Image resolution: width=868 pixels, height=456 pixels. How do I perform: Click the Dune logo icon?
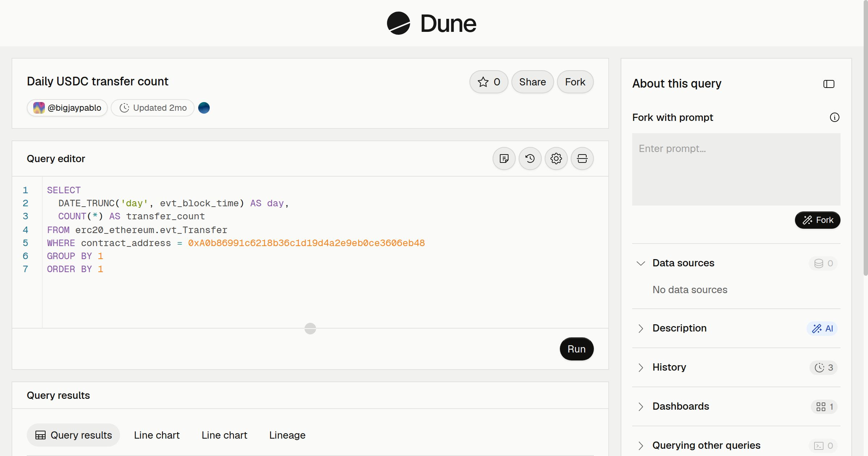point(398,23)
